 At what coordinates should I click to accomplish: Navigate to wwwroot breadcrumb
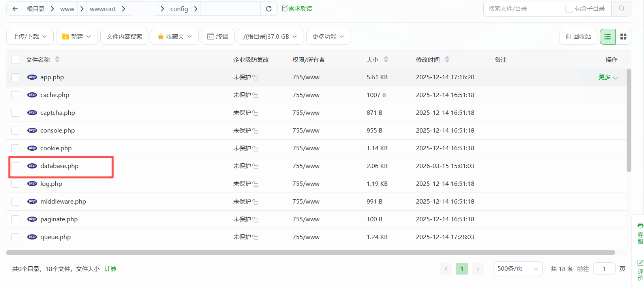103,9
